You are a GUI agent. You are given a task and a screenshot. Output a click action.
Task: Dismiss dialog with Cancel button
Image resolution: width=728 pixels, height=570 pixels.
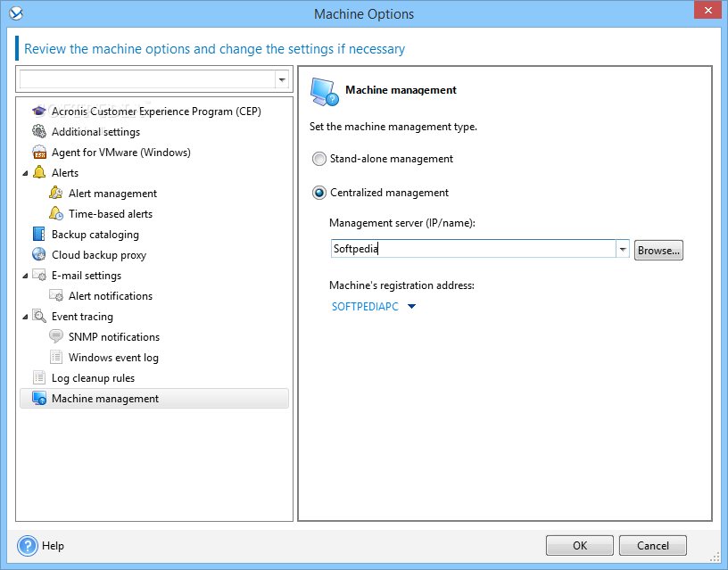[653, 545]
